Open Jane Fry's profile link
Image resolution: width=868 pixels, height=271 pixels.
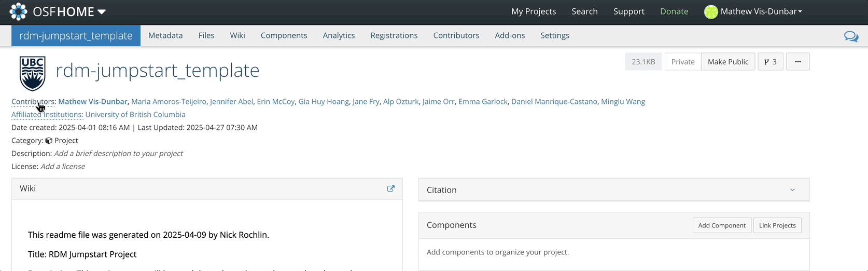[x=366, y=102]
